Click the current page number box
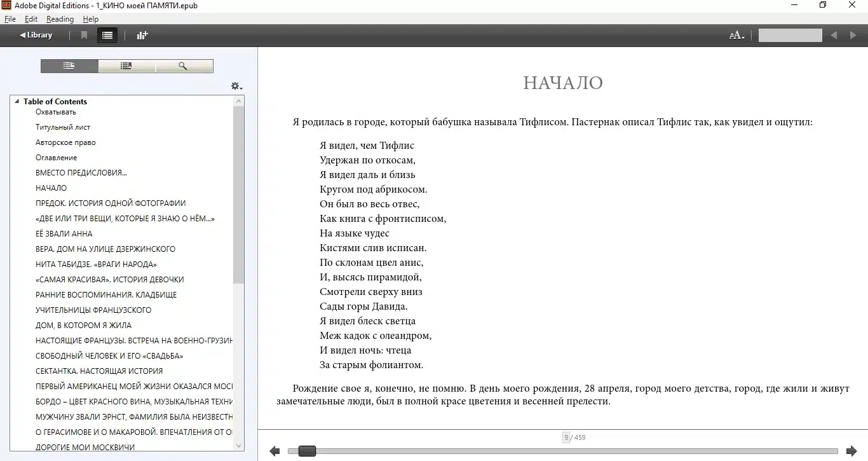Viewport: 868px width, 461px height. click(566, 437)
